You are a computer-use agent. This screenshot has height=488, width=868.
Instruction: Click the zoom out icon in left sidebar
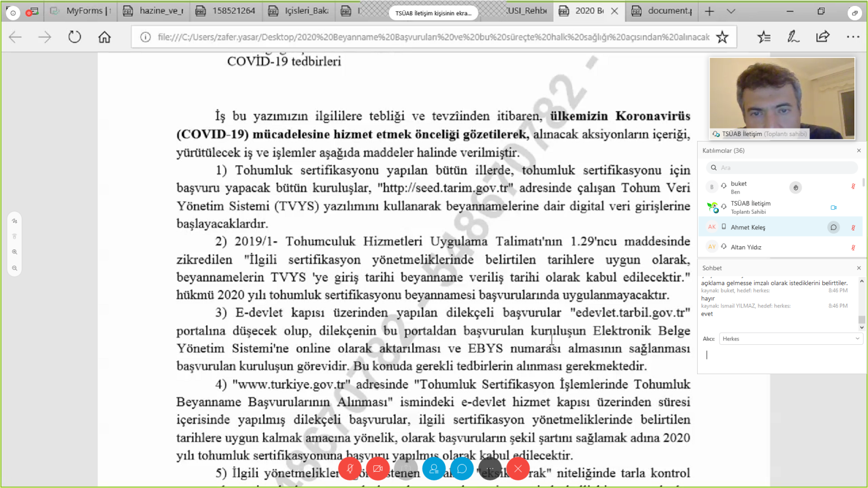click(15, 268)
